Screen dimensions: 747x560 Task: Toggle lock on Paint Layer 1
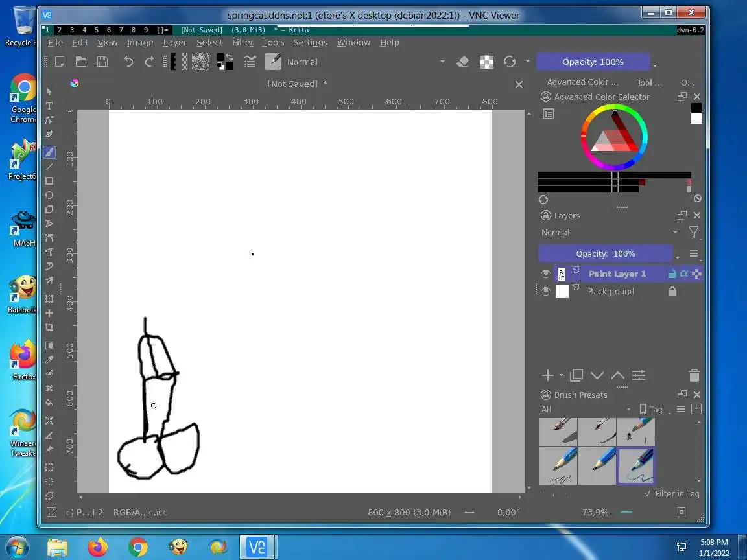672,274
